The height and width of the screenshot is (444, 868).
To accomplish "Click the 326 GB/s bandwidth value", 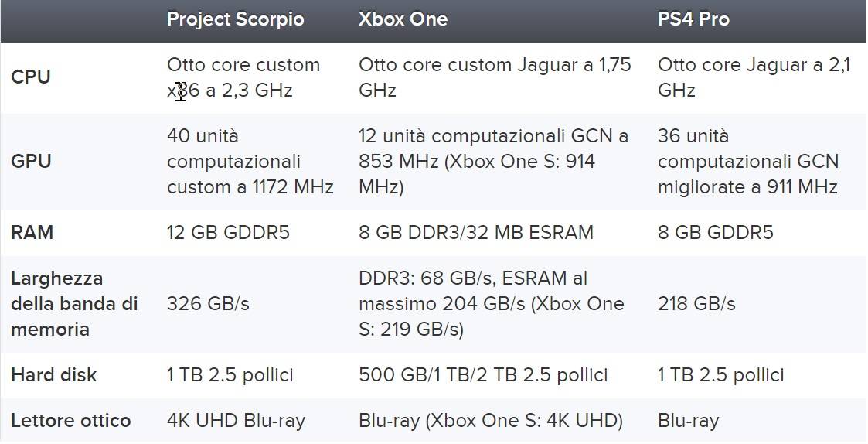I will (x=208, y=304).
